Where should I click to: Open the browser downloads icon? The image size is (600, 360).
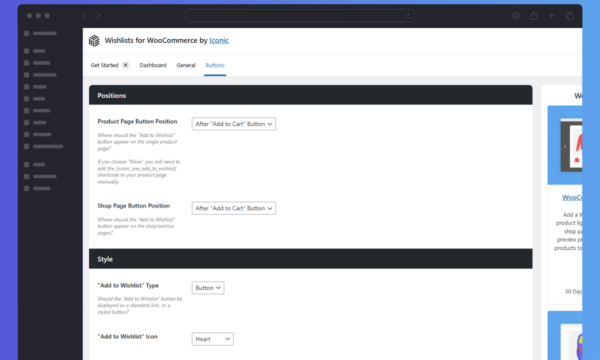pos(515,16)
